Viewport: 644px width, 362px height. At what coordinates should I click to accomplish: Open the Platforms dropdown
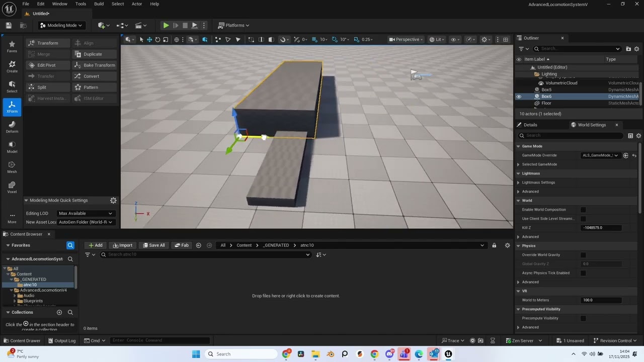tap(234, 25)
